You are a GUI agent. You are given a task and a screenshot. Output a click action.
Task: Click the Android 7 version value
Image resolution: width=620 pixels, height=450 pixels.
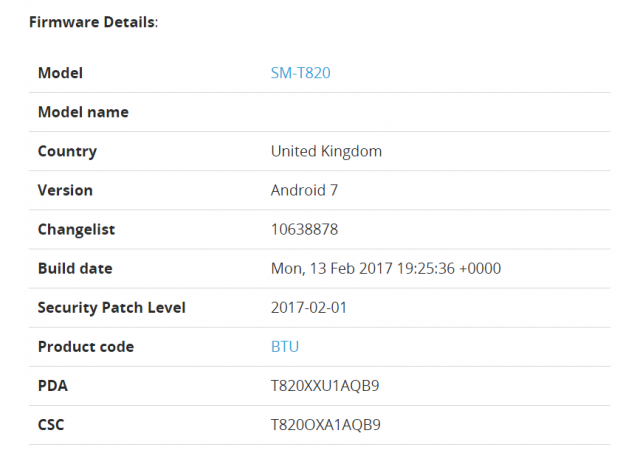[x=311, y=190]
